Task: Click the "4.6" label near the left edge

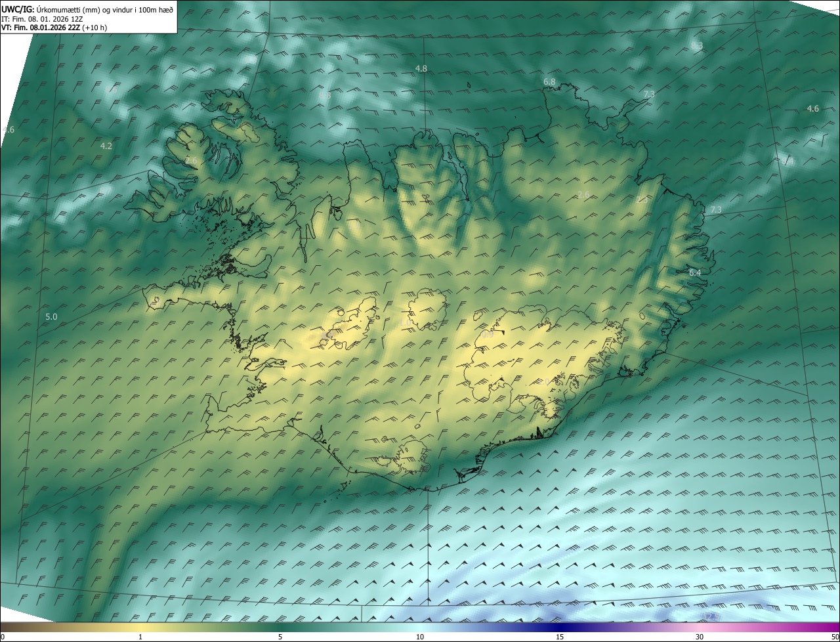Action: [x=8, y=130]
